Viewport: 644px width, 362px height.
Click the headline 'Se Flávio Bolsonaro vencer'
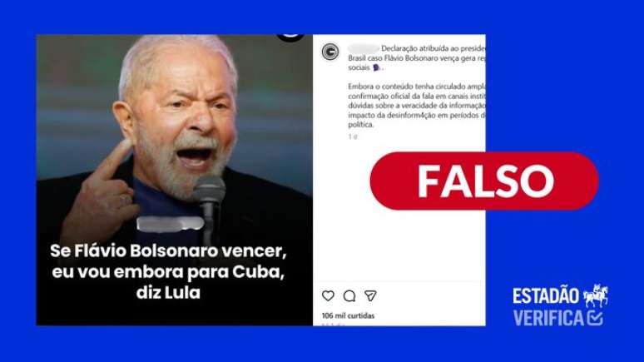tap(168, 250)
